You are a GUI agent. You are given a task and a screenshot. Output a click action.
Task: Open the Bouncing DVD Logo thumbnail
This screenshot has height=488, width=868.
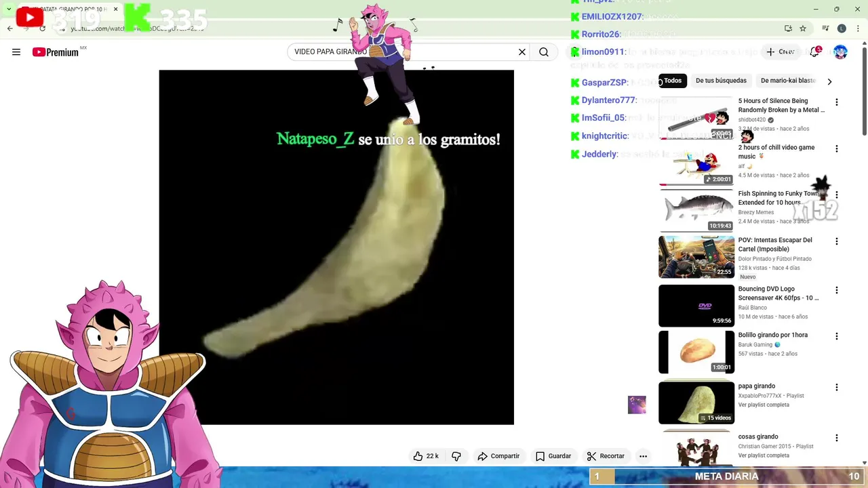coord(696,306)
